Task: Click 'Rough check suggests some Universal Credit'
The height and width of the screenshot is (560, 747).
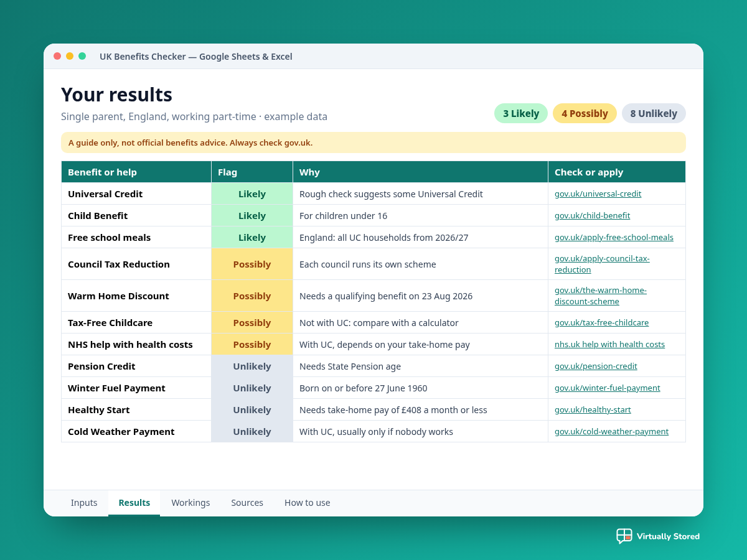Action: click(391, 194)
